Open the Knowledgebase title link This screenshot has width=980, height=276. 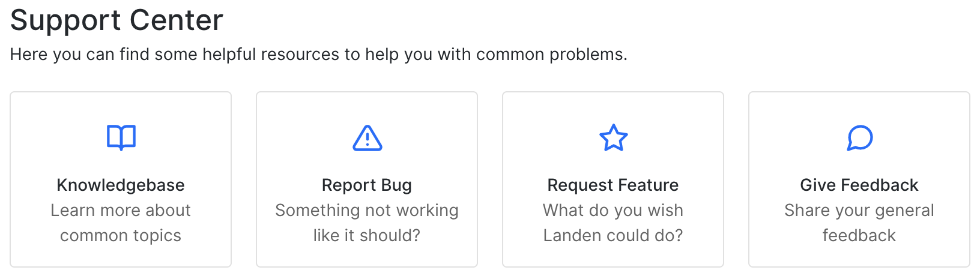[x=121, y=185]
